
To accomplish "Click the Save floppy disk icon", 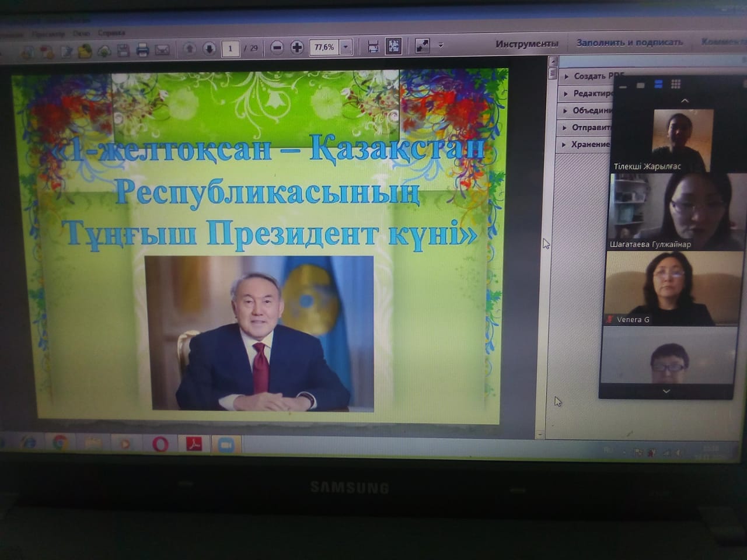I will pos(123,51).
